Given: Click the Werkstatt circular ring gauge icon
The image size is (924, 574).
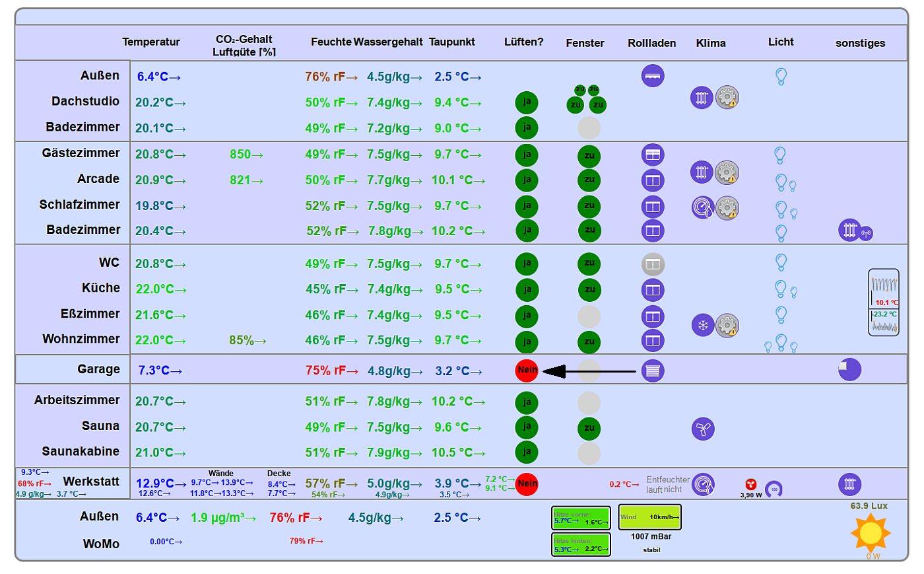Looking at the screenshot, I should pyautogui.click(x=774, y=489).
